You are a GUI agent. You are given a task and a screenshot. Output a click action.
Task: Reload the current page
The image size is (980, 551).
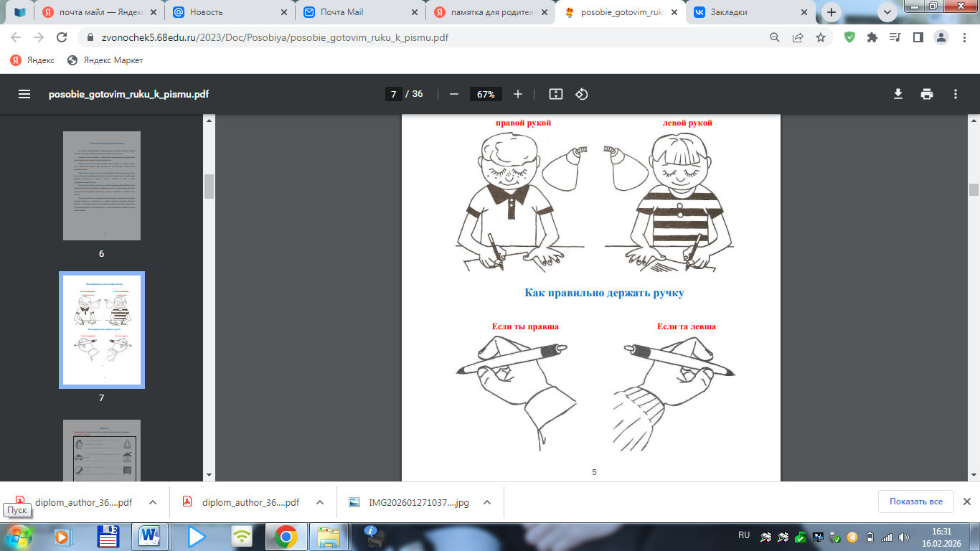[x=62, y=38]
